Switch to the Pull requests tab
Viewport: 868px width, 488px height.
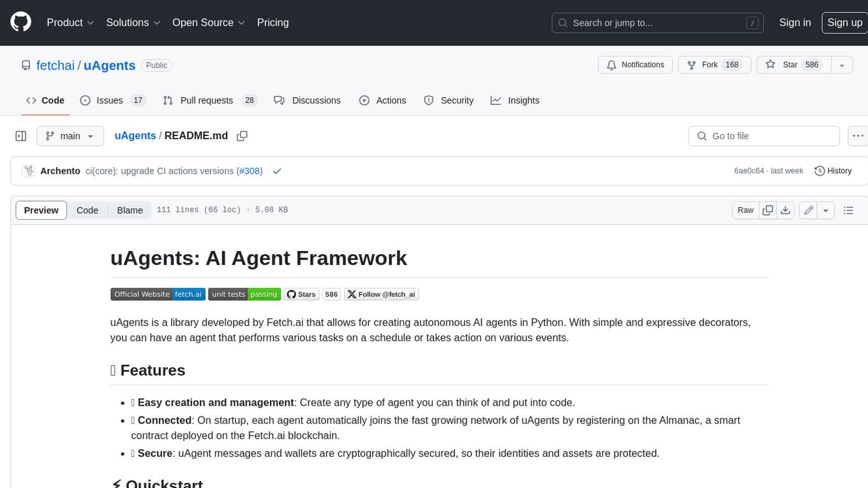pyautogui.click(x=209, y=100)
